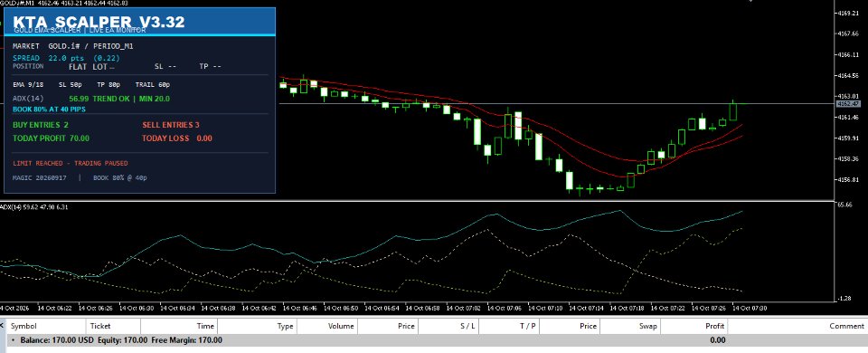Click the KTA SCALPER V3.32 panel title
Screen dimensions: 868x353
click(99, 22)
